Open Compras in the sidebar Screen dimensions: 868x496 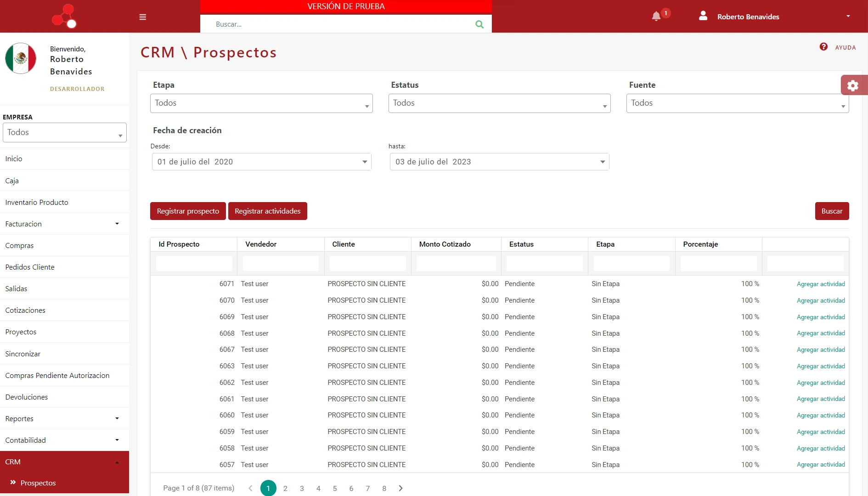click(x=64, y=245)
